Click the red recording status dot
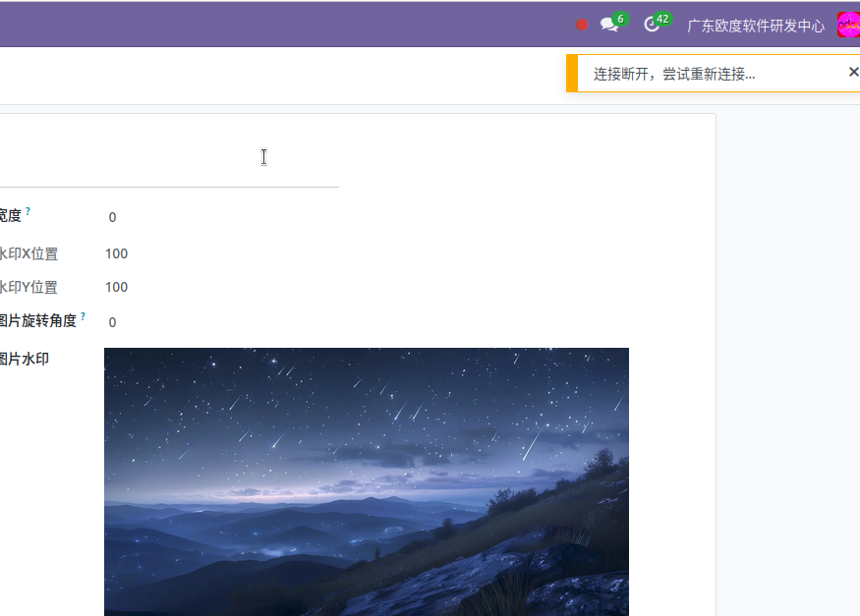This screenshot has height=616, width=860. point(582,26)
